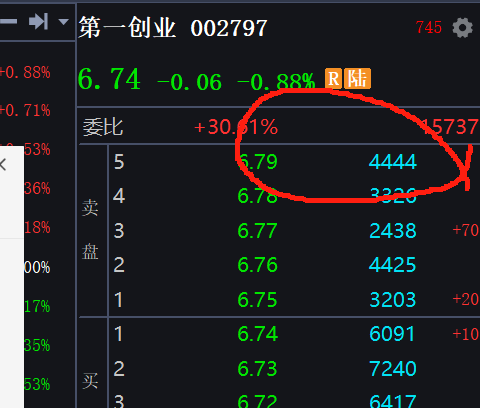Open the settings gear icon
This screenshot has width=480, height=408.
(462, 28)
